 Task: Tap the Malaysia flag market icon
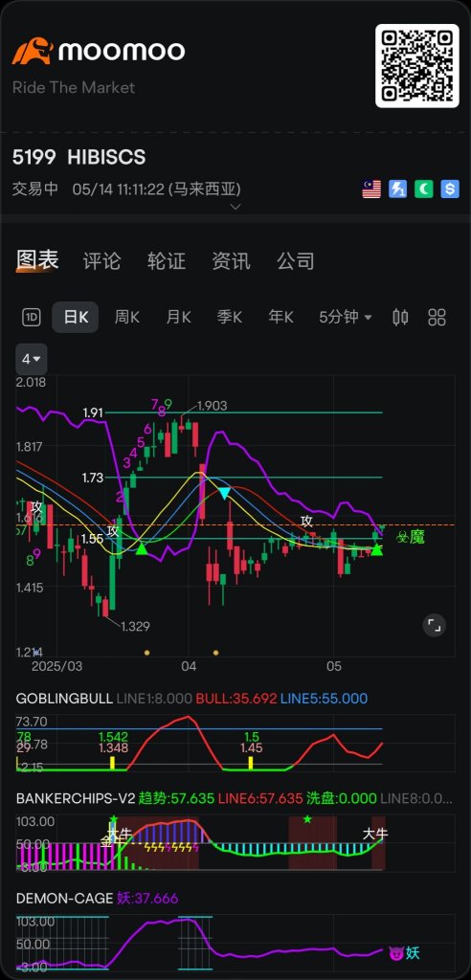coord(371,189)
